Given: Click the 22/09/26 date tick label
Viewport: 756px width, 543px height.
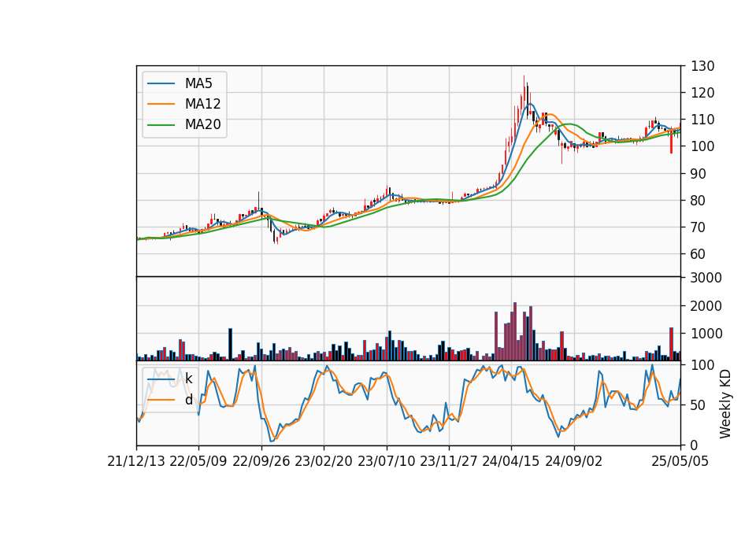Looking at the screenshot, I should (261, 462).
